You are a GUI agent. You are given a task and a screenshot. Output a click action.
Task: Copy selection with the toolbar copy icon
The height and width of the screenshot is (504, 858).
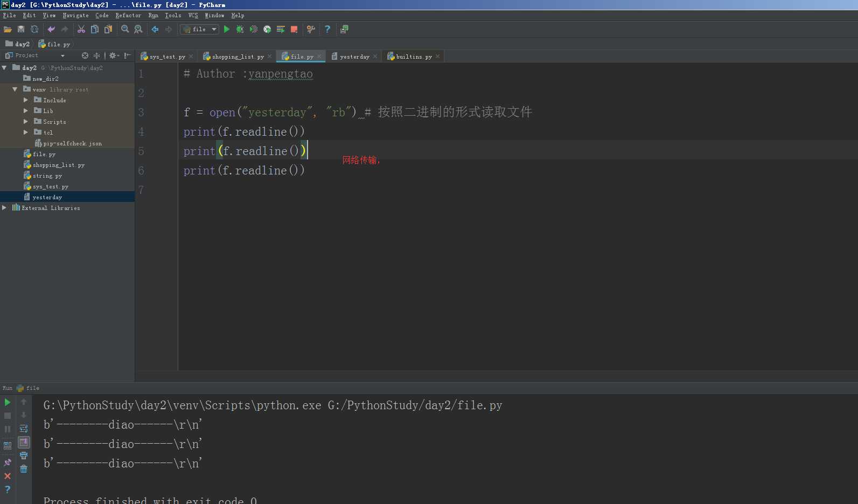coord(95,29)
